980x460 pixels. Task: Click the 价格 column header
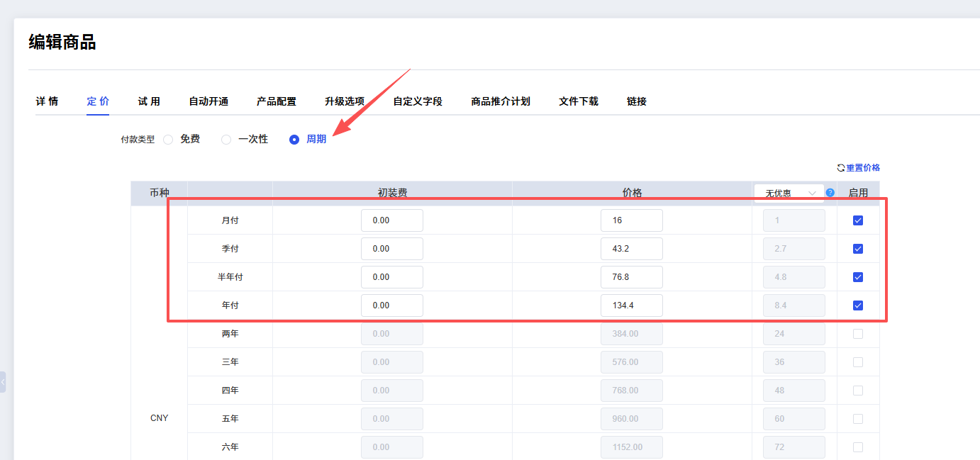coord(632,193)
